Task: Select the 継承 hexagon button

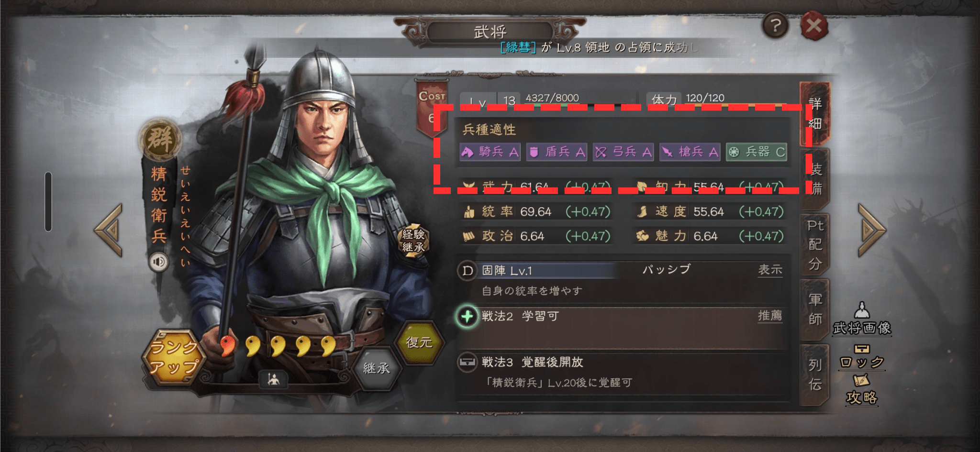Action: coord(377,367)
